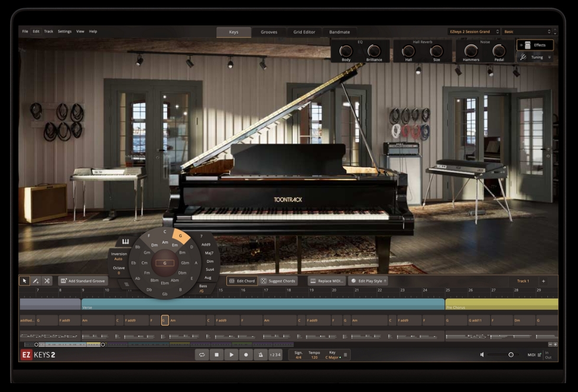
Task: Expand the Edit Play Style menu
Action: [x=368, y=281]
